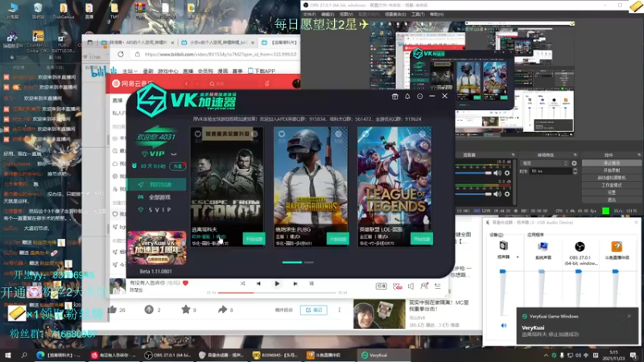Skip to next track in music player

click(x=295, y=284)
